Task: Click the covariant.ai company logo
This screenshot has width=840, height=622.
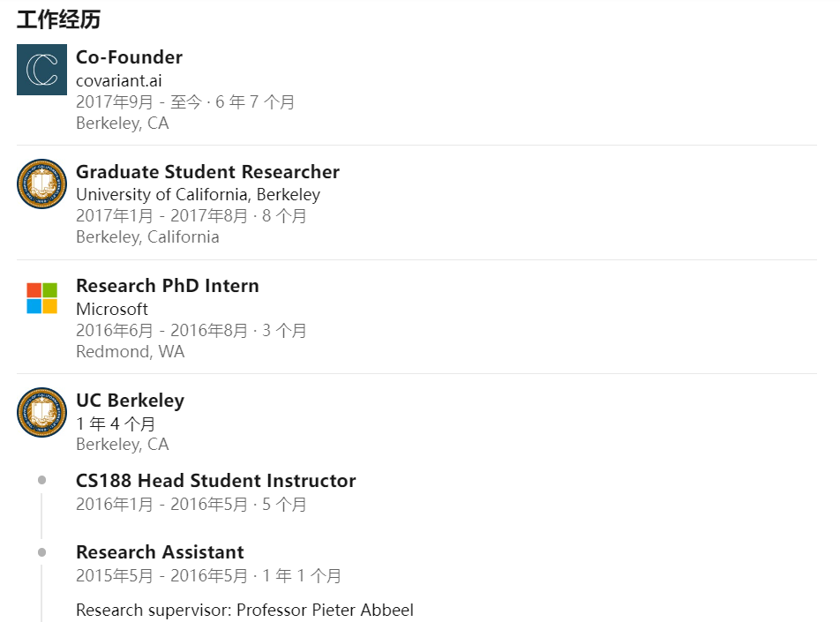Action: pyautogui.click(x=41, y=70)
